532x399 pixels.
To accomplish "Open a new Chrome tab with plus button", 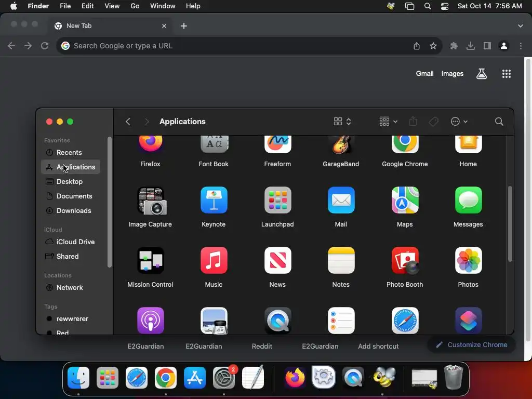I will tap(184, 26).
